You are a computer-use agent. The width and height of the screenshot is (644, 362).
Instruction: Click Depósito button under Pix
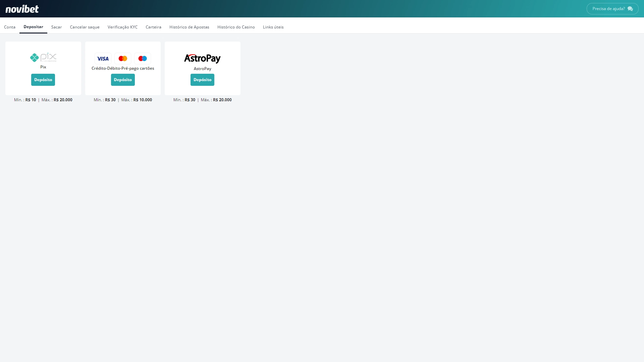[x=43, y=80]
